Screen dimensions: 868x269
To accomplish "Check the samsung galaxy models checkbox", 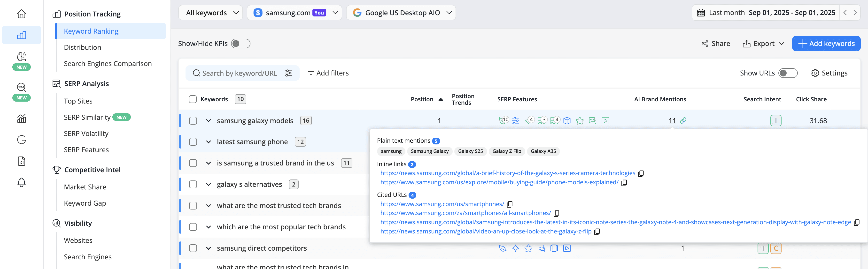I will [x=193, y=120].
